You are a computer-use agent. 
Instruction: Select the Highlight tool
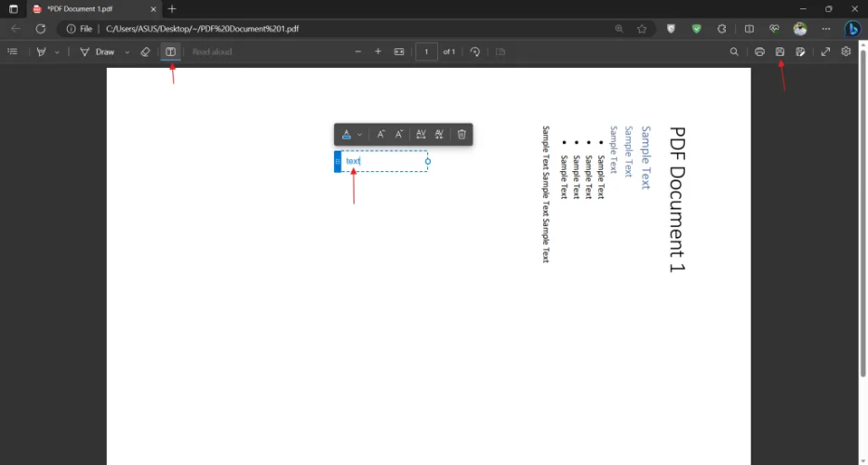[x=42, y=51]
